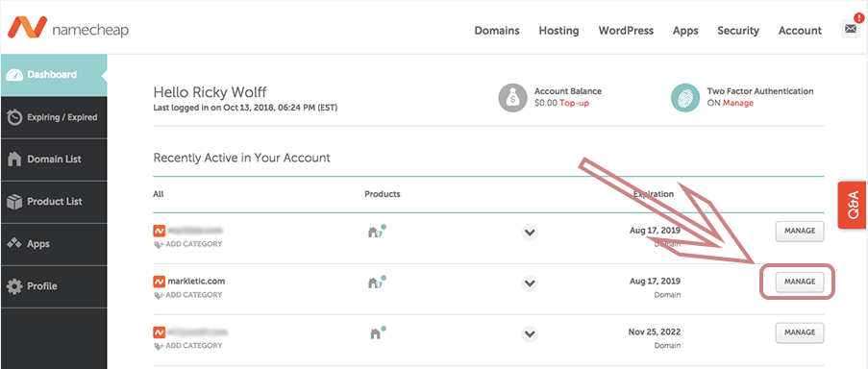868x369 pixels.
Task: Open the Apps top navigation menu
Action: pos(685,31)
